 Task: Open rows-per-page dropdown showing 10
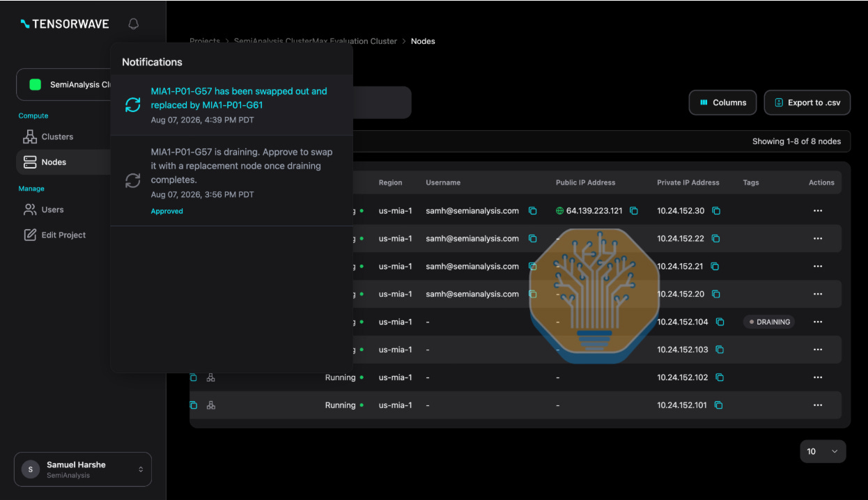(823, 451)
